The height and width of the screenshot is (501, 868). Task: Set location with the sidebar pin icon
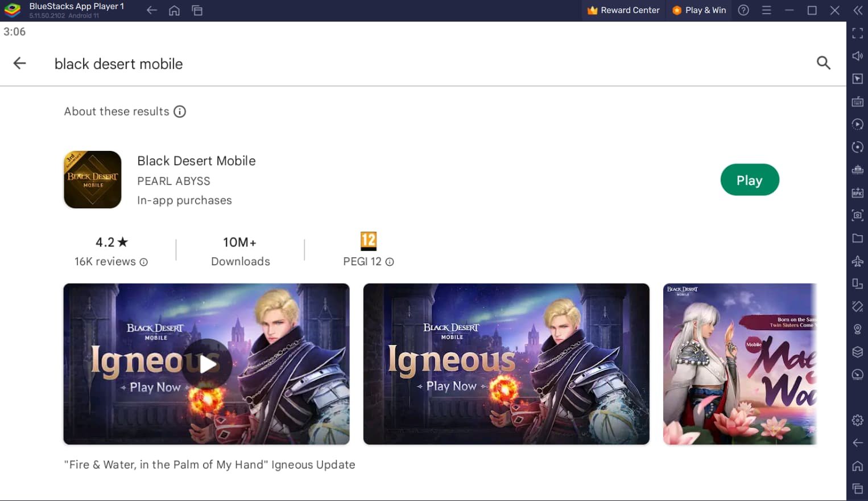[857, 329]
